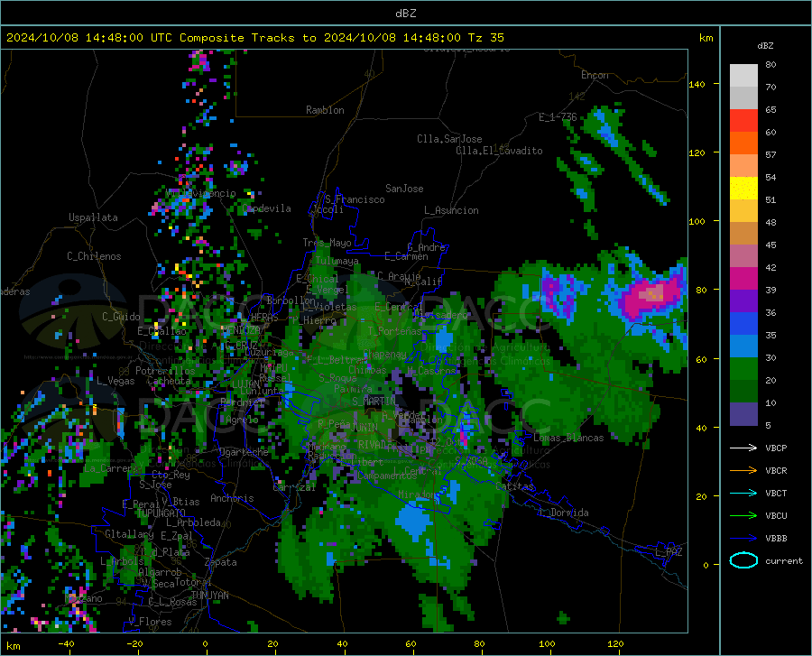Click the 140 km vertical axis tick label
The width and height of the screenshot is (812, 656).
tap(697, 84)
